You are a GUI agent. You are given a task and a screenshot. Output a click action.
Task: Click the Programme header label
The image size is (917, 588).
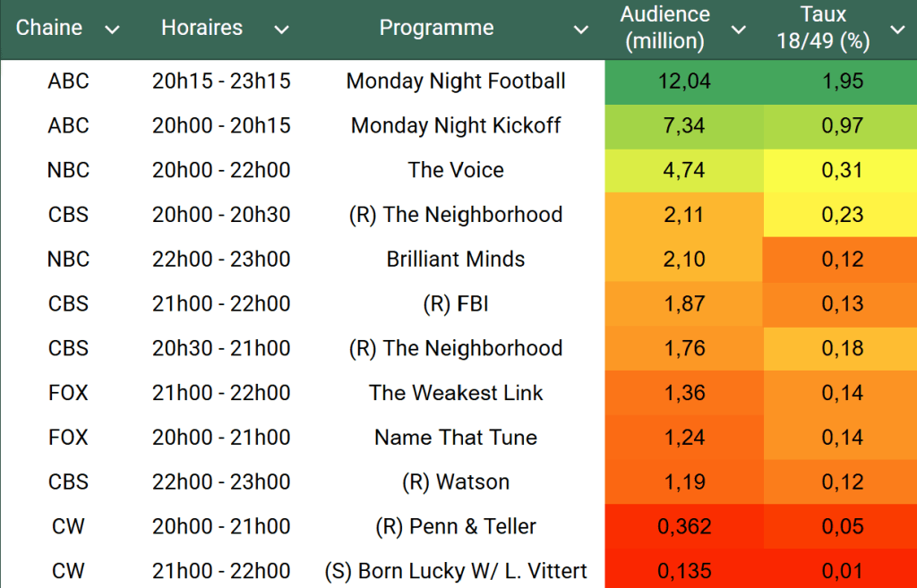point(436,28)
